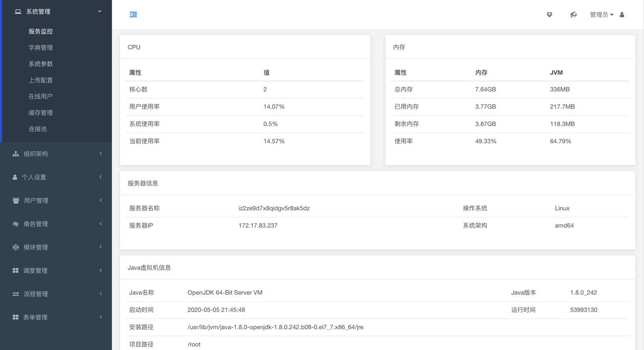Click the 项目路径 value /root
The image size is (644, 350).
194,344
